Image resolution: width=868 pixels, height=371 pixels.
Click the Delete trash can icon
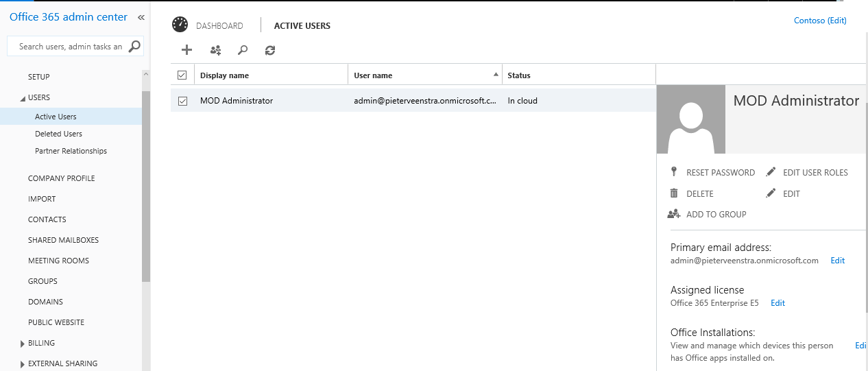(674, 193)
